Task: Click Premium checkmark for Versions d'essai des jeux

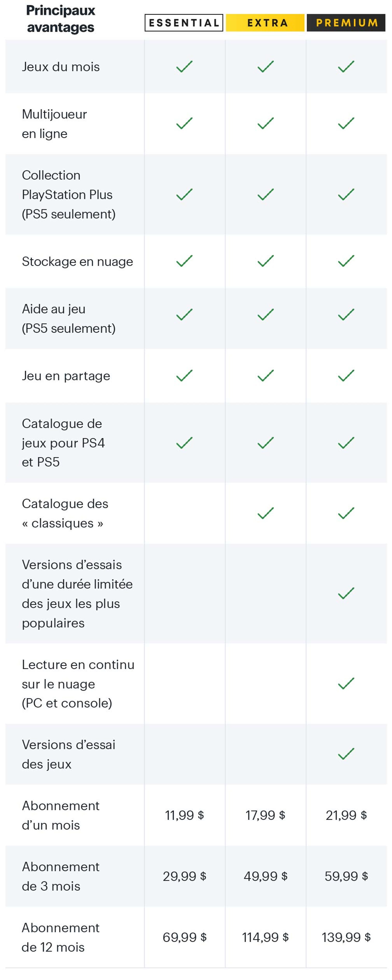Action: coord(346,754)
